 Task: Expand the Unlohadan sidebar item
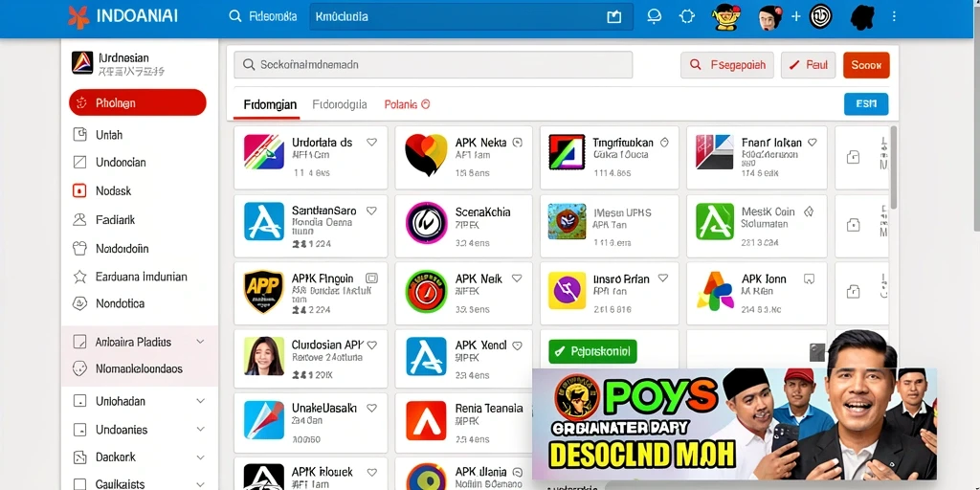pyautogui.click(x=200, y=401)
